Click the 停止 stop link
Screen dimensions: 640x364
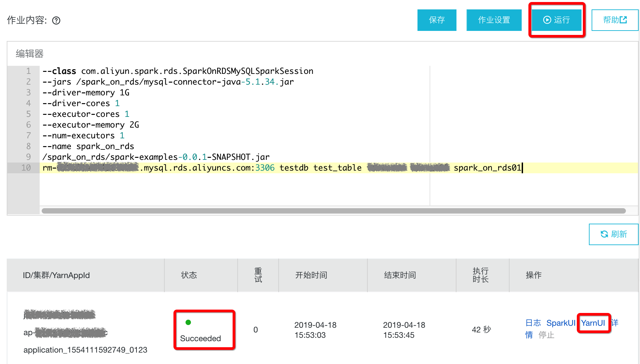point(546,335)
